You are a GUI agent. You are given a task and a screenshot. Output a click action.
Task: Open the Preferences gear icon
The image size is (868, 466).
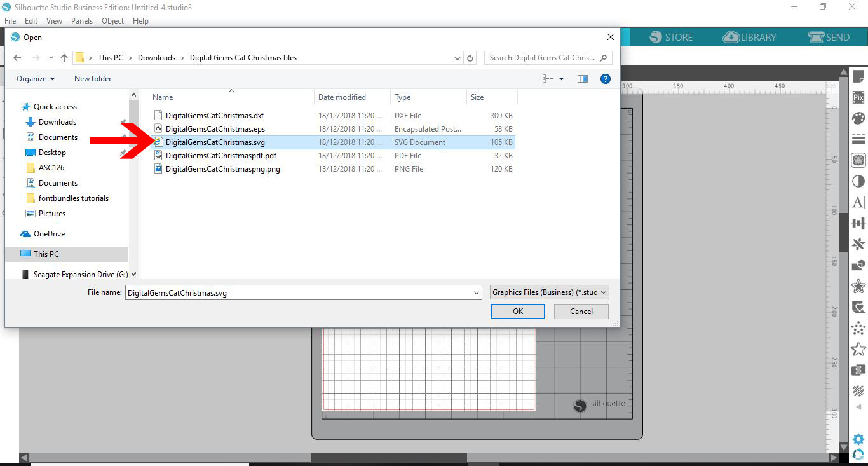(x=858, y=439)
